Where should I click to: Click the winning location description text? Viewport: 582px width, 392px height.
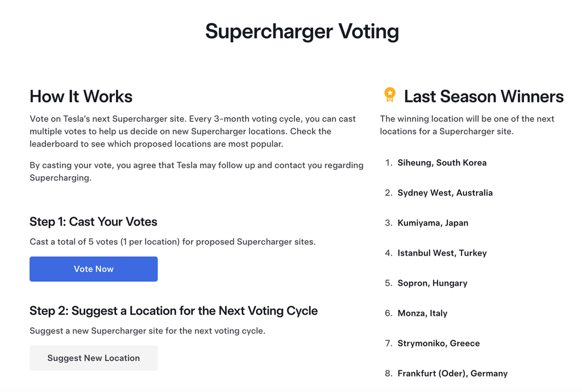(472, 125)
